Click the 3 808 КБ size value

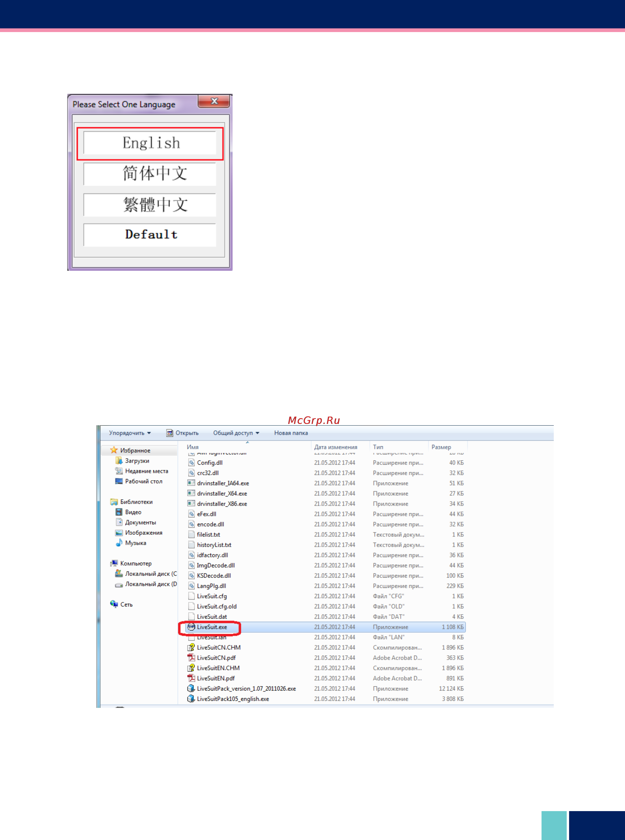pyautogui.click(x=453, y=699)
